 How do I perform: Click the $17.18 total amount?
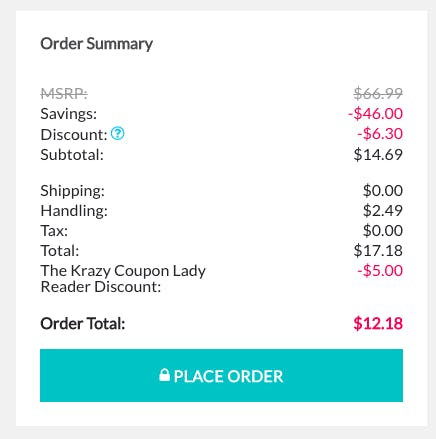tap(378, 250)
